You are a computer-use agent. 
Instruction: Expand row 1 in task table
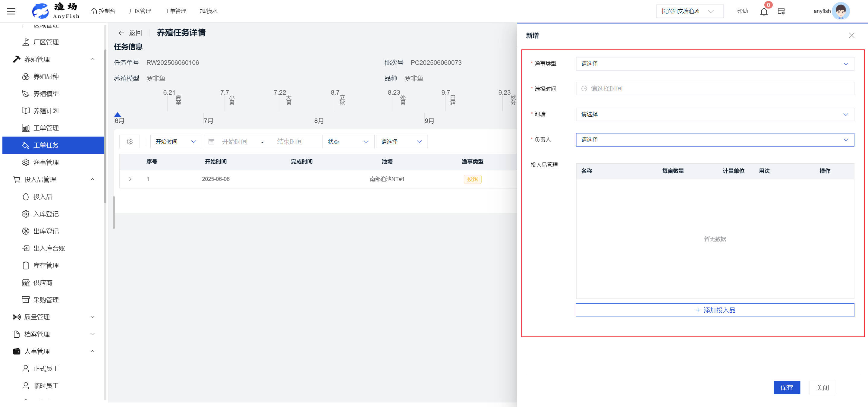click(x=130, y=179)
